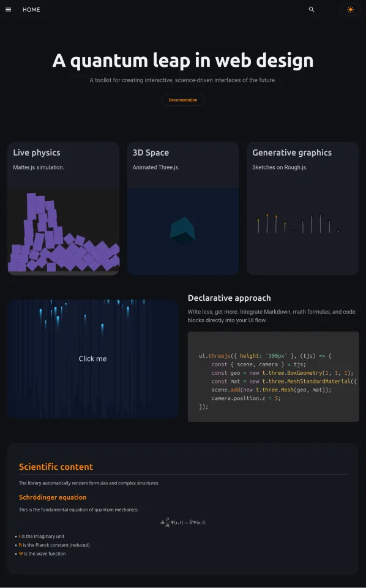Image resolution: width=366 pixels, height=588 pixels.
Task: Click the 'Matter.js simulation.' caption
Action: pos(39,167)
